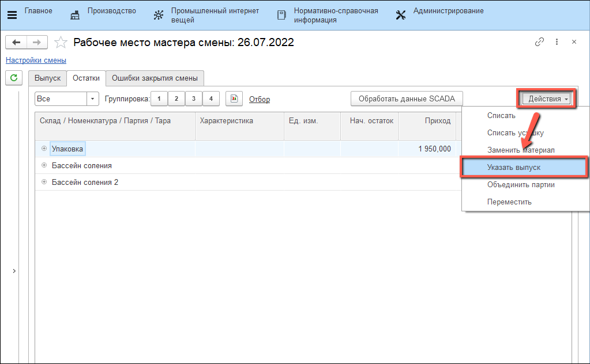
Task: Switch to Ошибки закрытия смены tab
Action: click(155, 78)
